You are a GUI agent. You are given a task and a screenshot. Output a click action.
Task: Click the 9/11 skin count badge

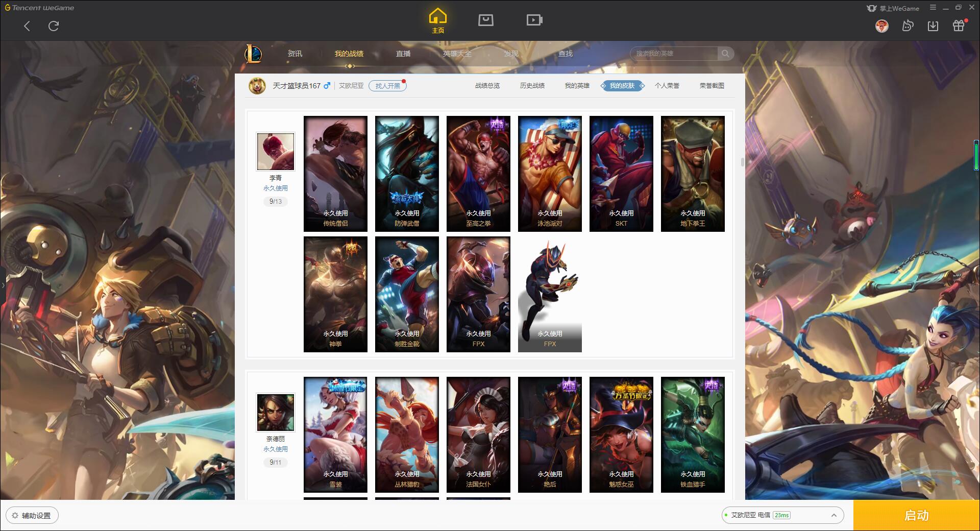276,462
